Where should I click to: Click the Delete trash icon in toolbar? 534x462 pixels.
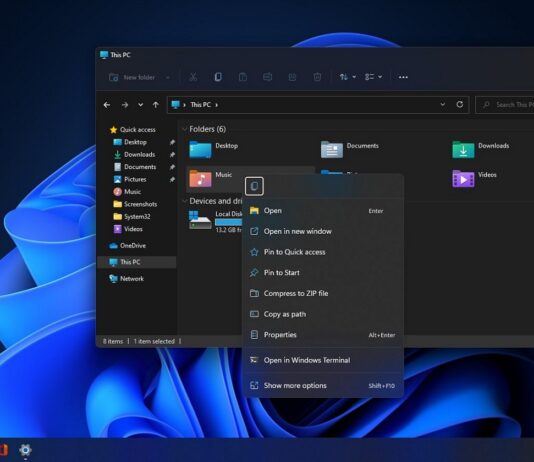pyautogui.click(x=317, y=77)
